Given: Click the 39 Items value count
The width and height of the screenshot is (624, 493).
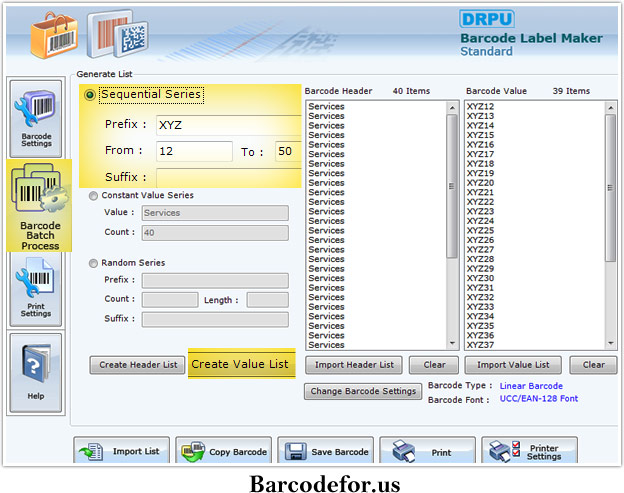Looking at the screenshot, I should pos(571,91).
